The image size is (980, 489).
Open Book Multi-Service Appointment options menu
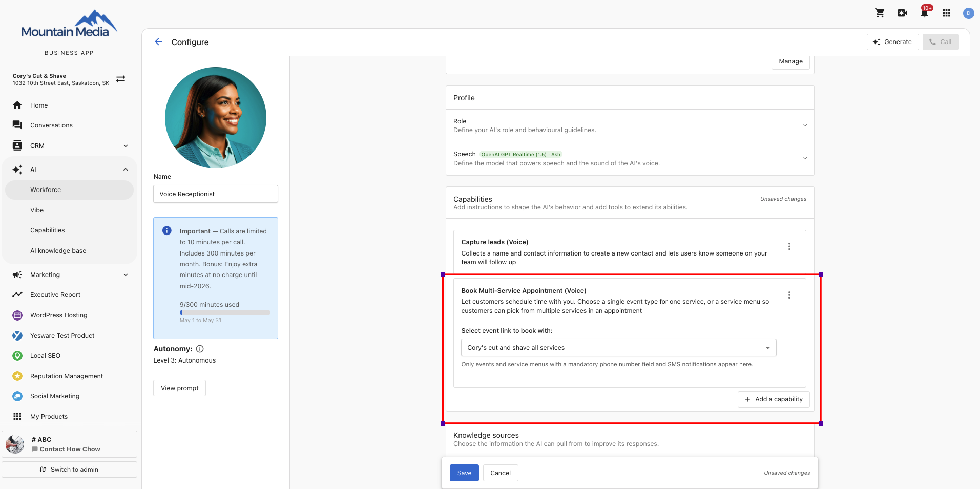(789, 295)
